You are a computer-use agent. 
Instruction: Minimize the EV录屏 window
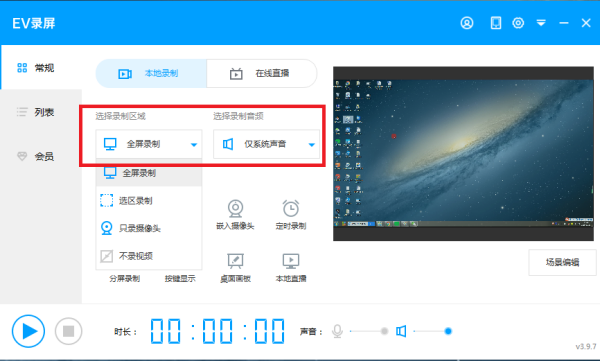pos(564,23)
